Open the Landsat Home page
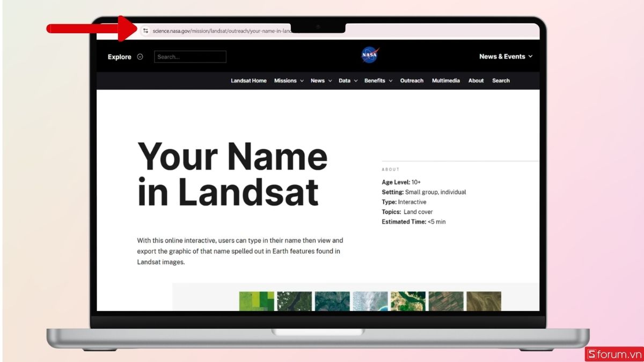The height and width of the screenshot is (362, 644). click(248, 80)
